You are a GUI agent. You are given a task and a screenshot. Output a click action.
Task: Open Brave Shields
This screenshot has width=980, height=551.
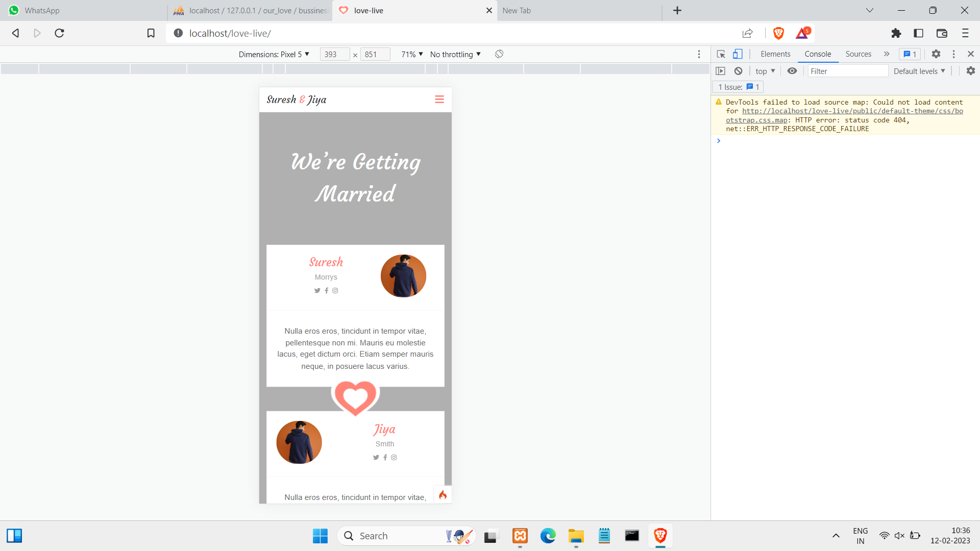point(778,33)
